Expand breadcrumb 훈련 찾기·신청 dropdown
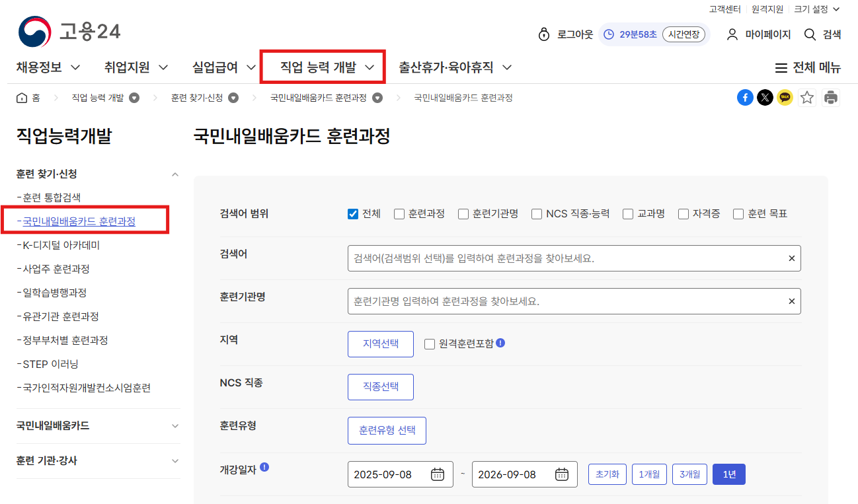858x504 pixels. (x=233, y=98)
